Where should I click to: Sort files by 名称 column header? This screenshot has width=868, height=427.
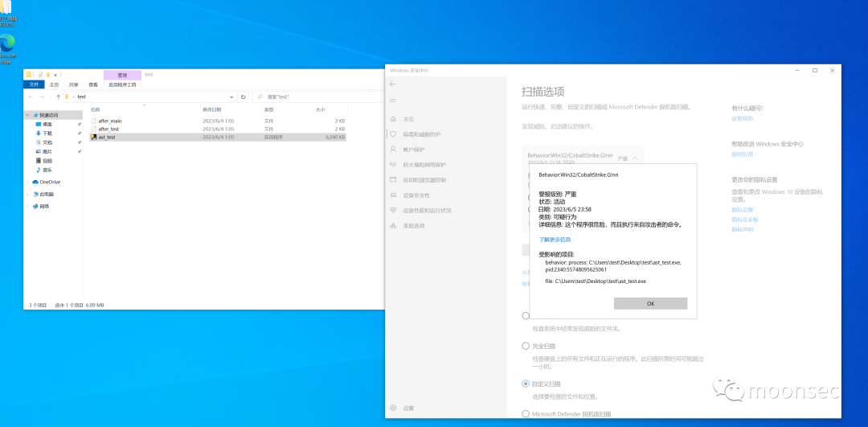[x=96, y=109]
